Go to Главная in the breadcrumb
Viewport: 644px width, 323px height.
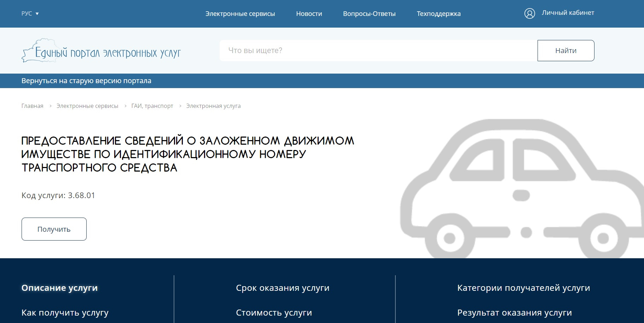tap(32, 106)
